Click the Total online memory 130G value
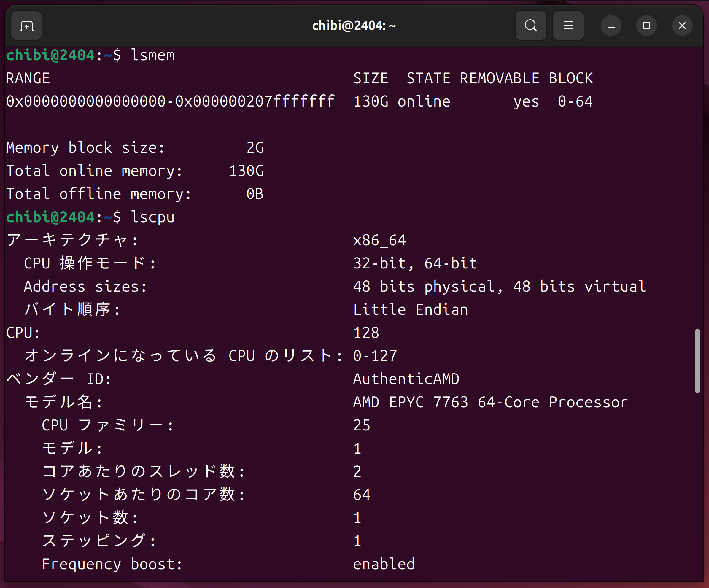709x588 pixels. click(x=246, y=171)
